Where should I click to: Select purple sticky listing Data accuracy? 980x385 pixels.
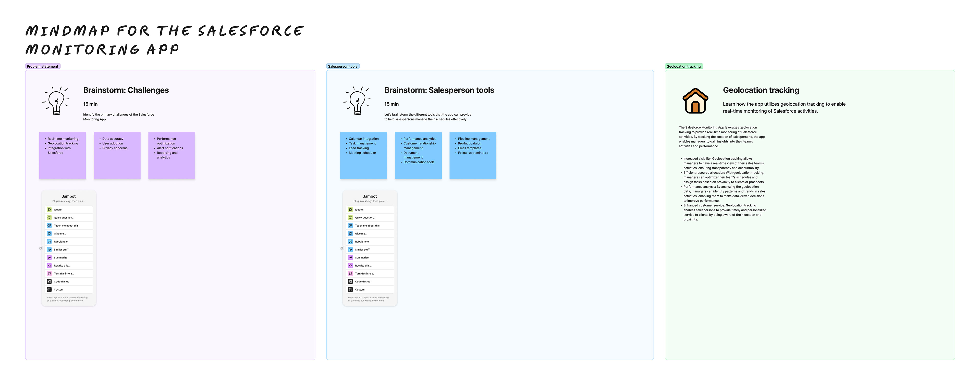tap(117, 156)
